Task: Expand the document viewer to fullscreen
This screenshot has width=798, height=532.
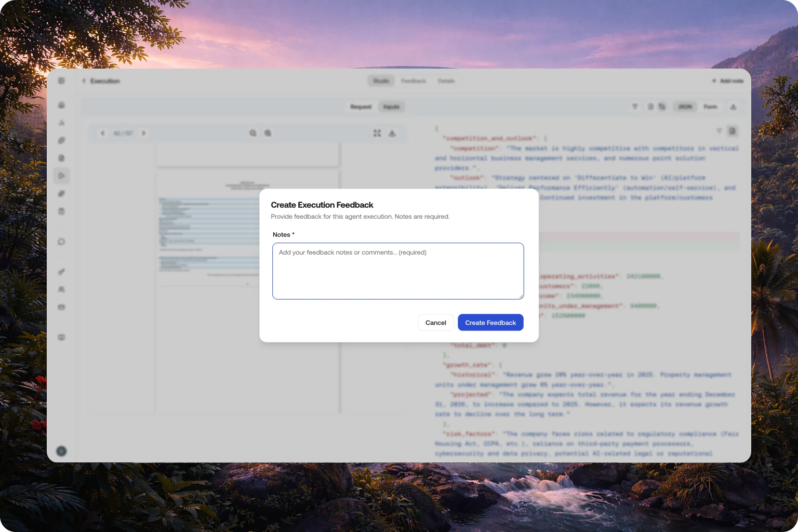Action: click(377, 134)
